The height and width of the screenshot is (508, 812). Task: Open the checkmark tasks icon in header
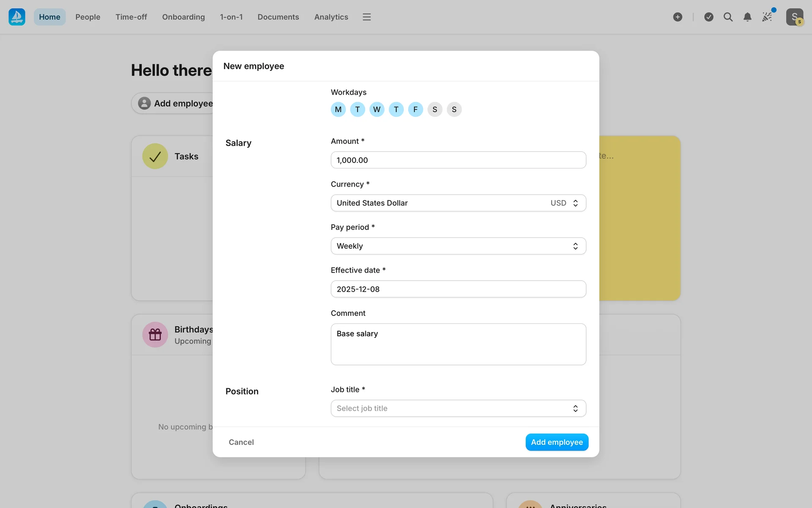709,17
